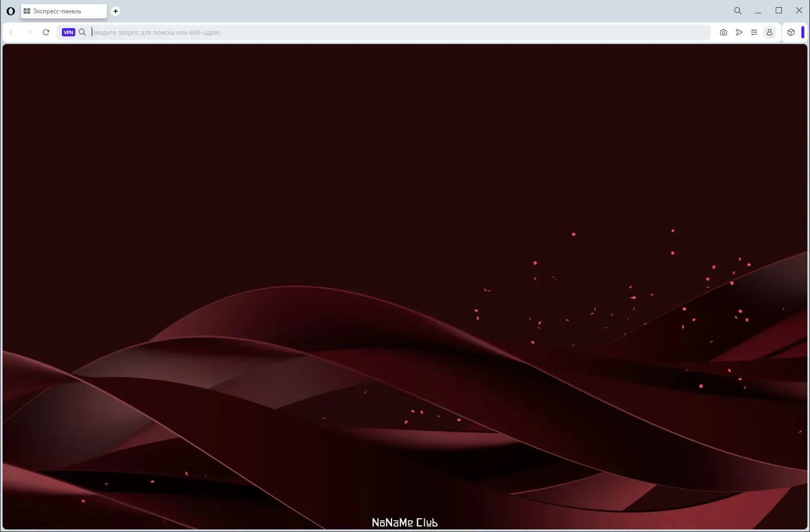This screenshot has width=810, height=532.
Task: Toggle the VPN badge in address bar
Action: click(x=68, y=32)
